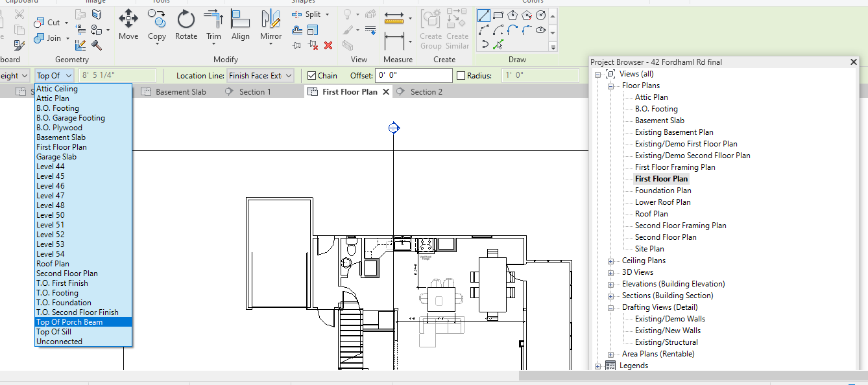
Task: Click the Offset input field
Action: (x=413, y=76)
